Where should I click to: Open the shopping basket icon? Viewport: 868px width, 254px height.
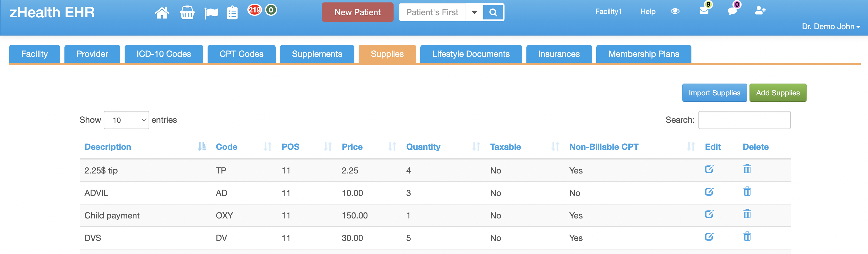187,13
